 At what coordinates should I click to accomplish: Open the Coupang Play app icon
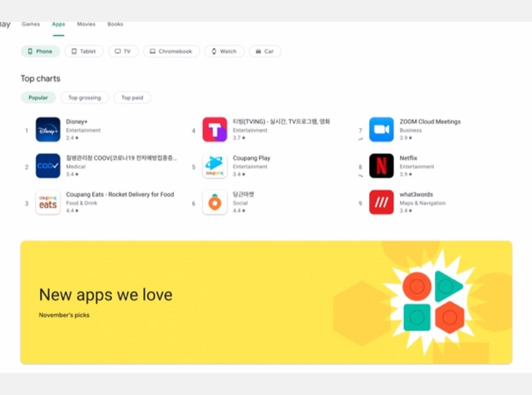[215, 166]
